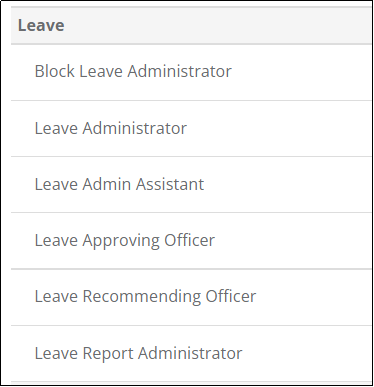Open the Leave Administrator entry
This screenshot has height=387, width=374.
tap(191, 128)
